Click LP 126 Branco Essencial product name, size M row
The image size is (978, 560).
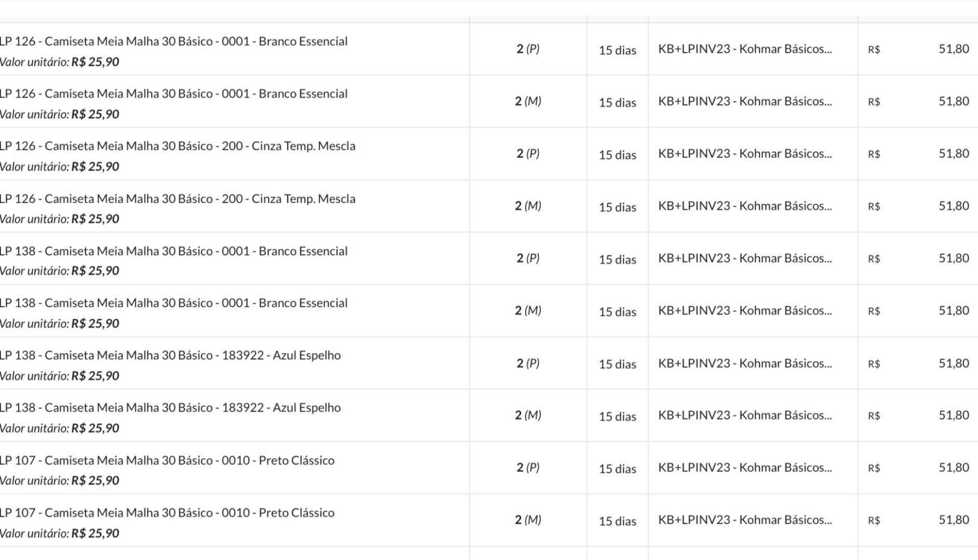[x=174, y=94]
